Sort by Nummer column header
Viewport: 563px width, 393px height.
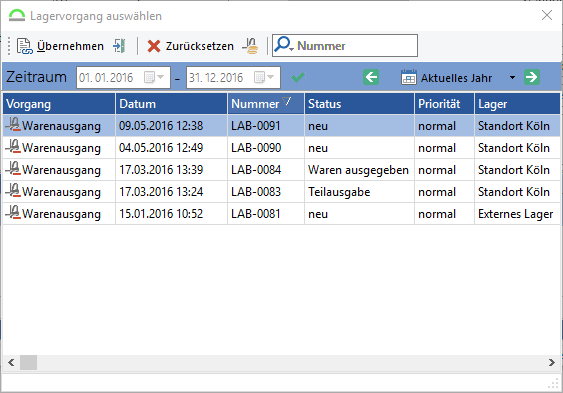pos(266,104)
